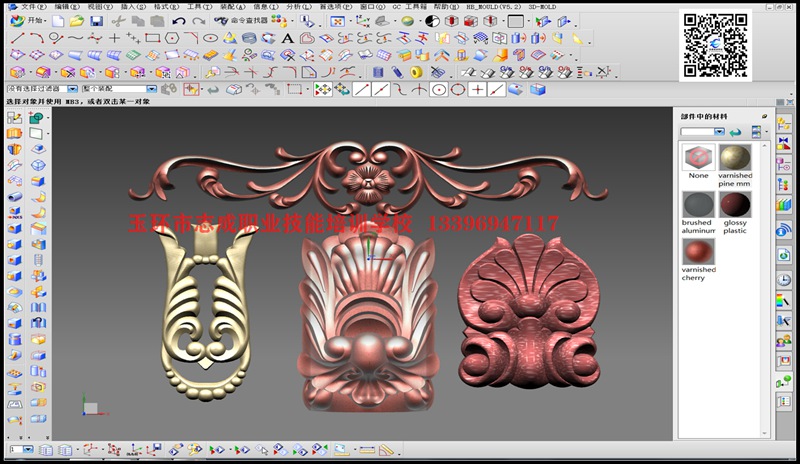Toggle the snap to midpoint option
Image resolution: width=800 pixels, height=464 pixels.
(x=381, y=90)
